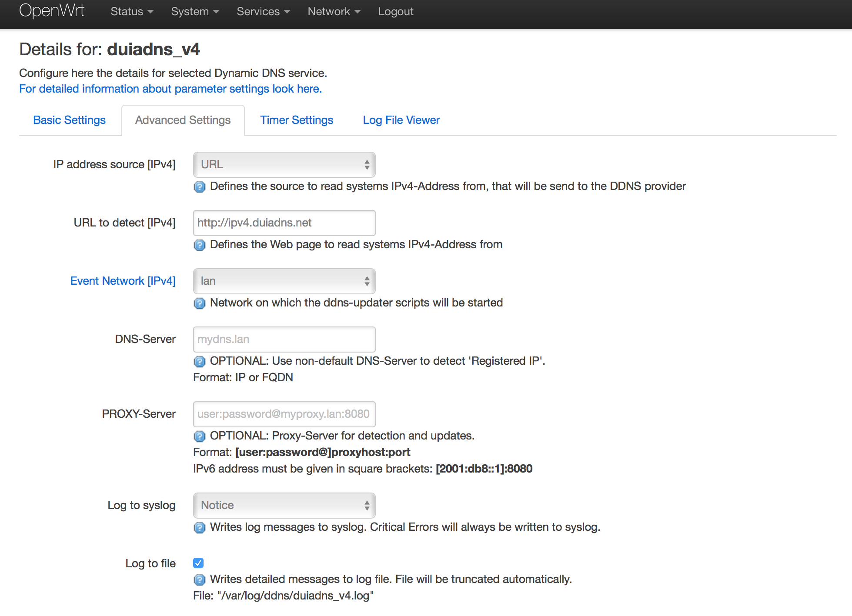Expand the System menu
This screenshot has width=852, height=616.
pos(195,12)
